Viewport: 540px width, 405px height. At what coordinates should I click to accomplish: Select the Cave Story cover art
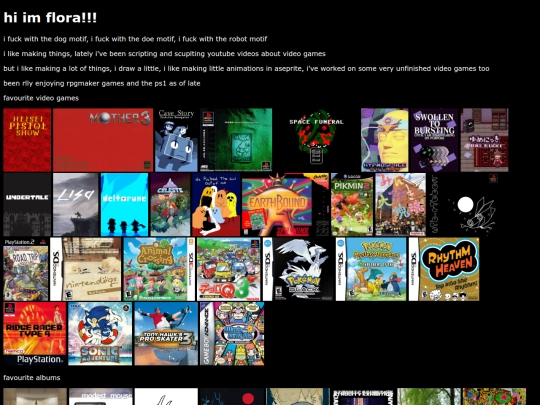(x=176, y=140)
